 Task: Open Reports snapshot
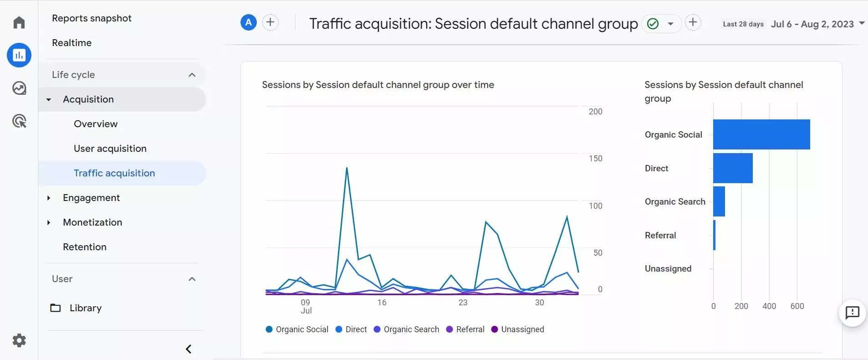pyautogui.click(x=92, y=18)
